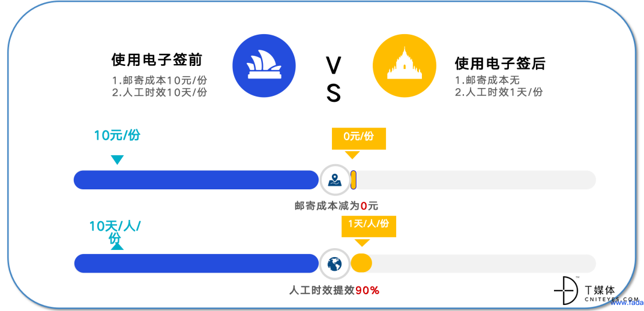Click the map pin location icon
Image resolution: width=644 pixels, height=311 pixels.
(x=335, y=180)
